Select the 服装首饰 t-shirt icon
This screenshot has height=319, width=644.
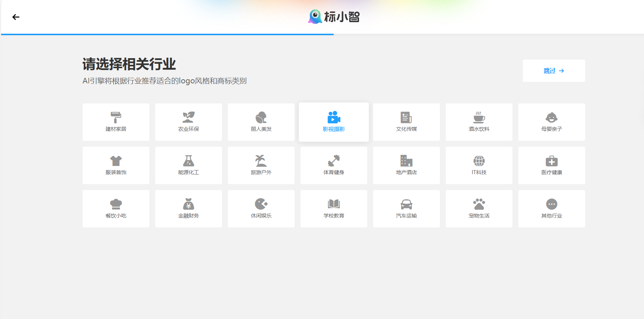116,161
